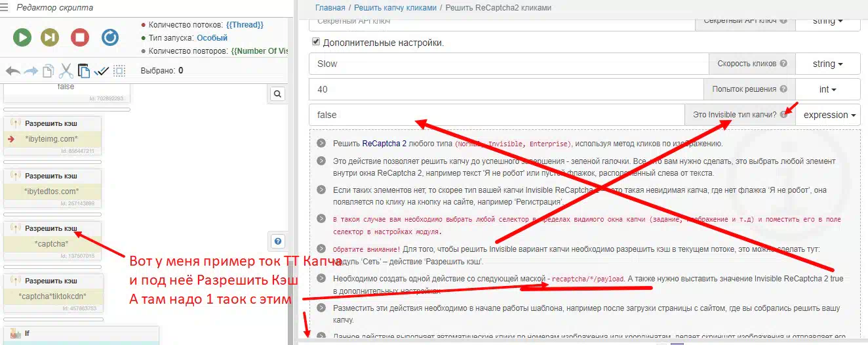Click the red text 'recaptcha/*/payload' mask

tap(587, 279)
